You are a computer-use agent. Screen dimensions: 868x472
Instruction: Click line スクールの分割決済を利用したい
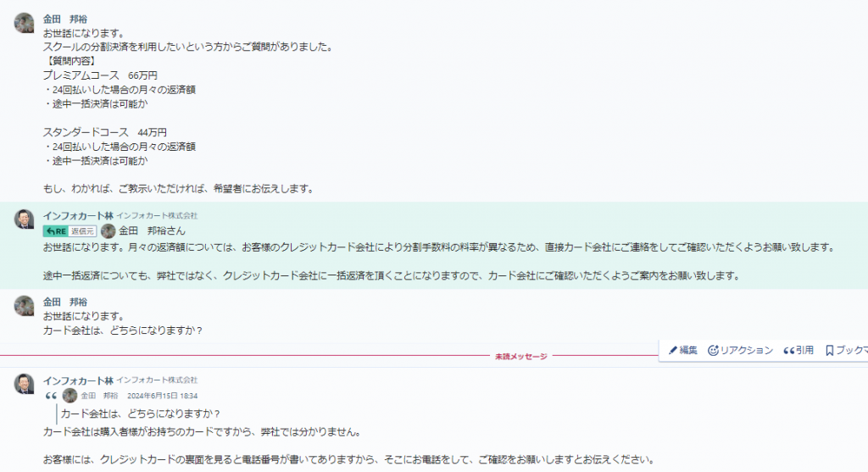(x=189, y=47)
